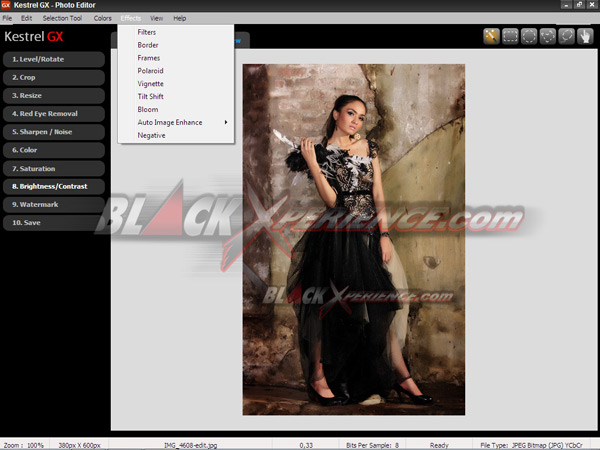Close the Kestrel GX window
600x450 pixels.
pos(592,5)
